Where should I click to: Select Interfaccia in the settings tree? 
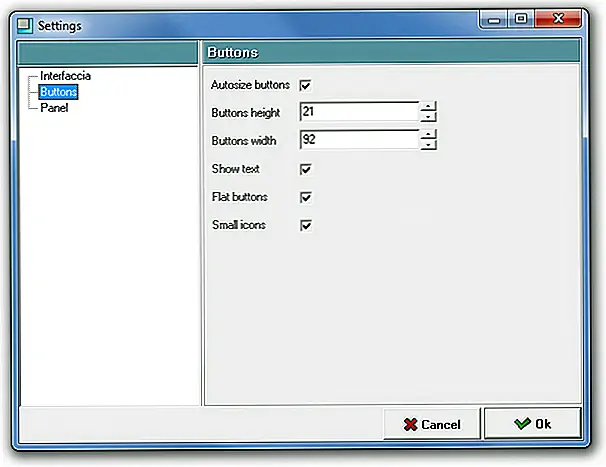[65, 76]
